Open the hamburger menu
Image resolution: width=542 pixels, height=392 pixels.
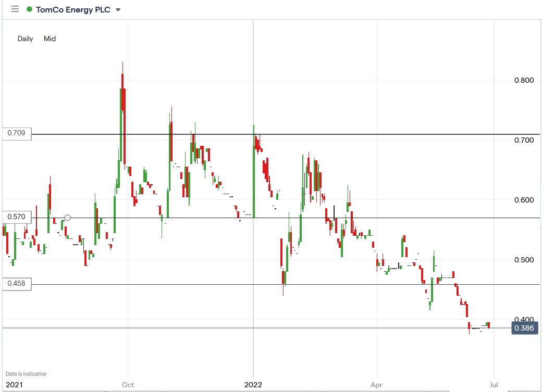pyautogui.click(x=15, y=9)
